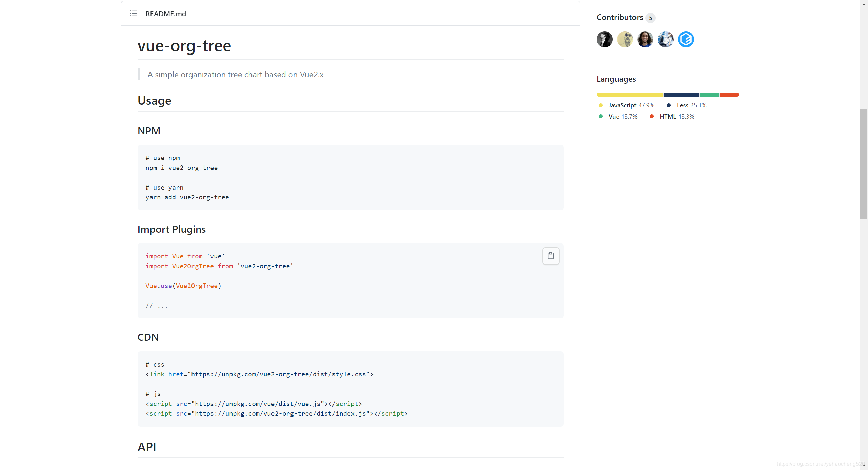Copy the Import Plugins code snippet

[550, 256]
